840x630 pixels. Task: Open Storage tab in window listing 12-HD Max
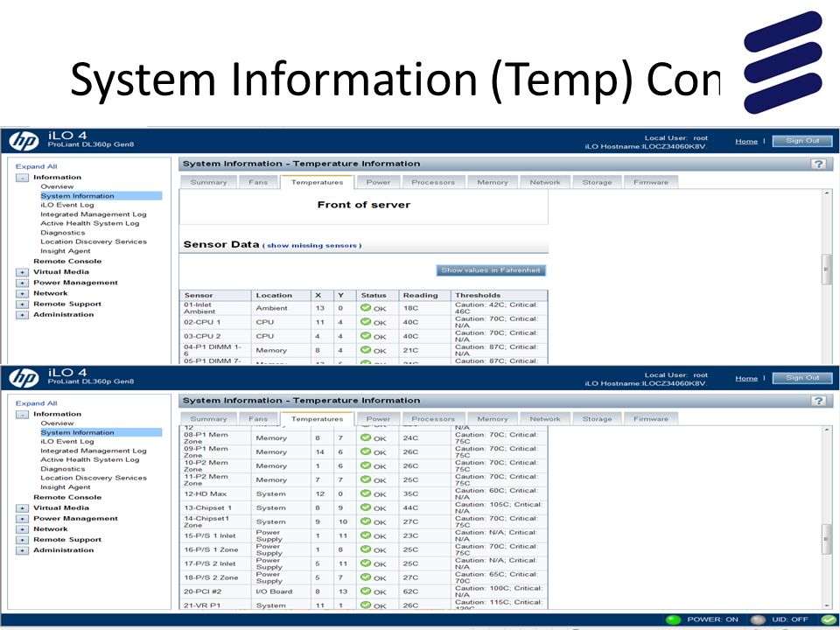point(597,419)
